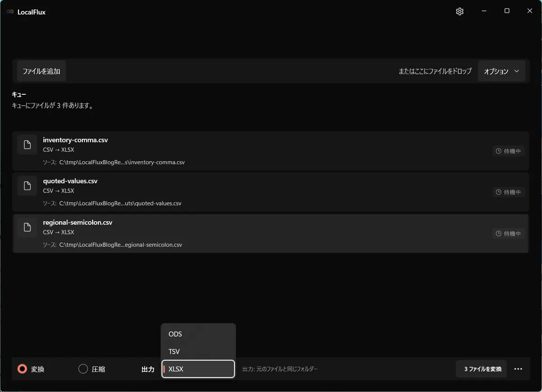Click the 待機中 status badge for regional-semicolon.csv
The image size is (542, 392).
pos(508,234)
